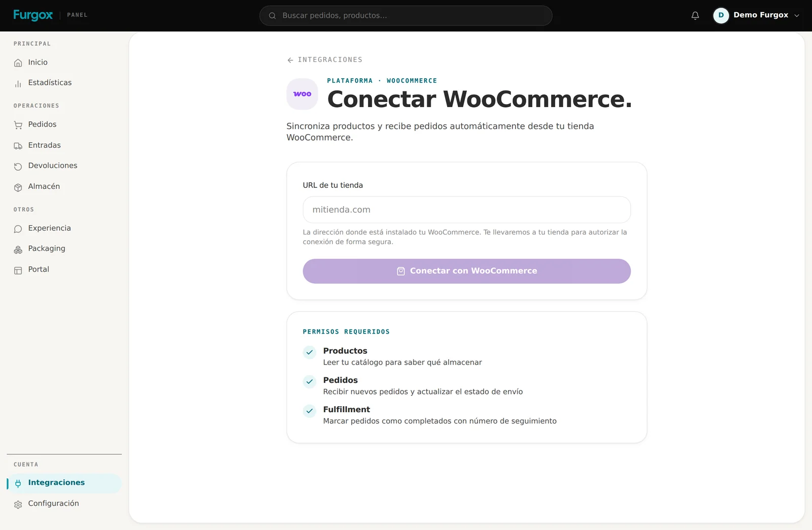
Task: Go to Pedidos in the sidebar
Action: click(x=64, y=124)
